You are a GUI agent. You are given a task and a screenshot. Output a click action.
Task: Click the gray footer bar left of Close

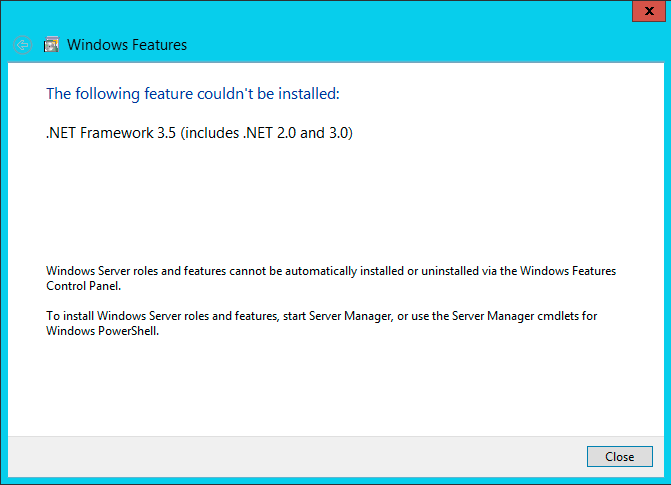(x=300, y=456)
